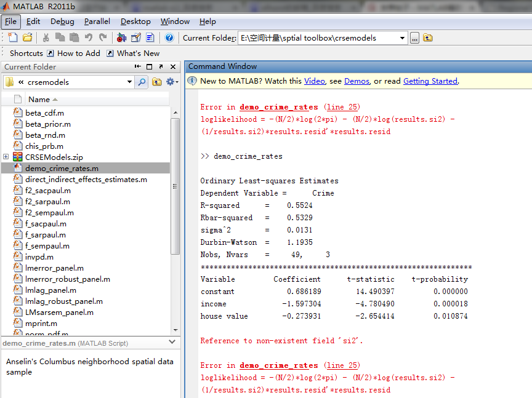Launch GUIDE from the toolbar icon

(136, 38)
